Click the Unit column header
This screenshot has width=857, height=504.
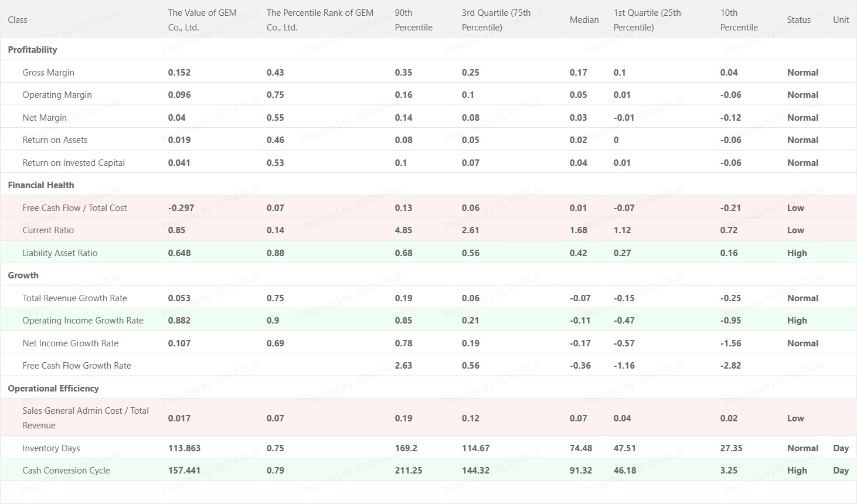(841, 20)
